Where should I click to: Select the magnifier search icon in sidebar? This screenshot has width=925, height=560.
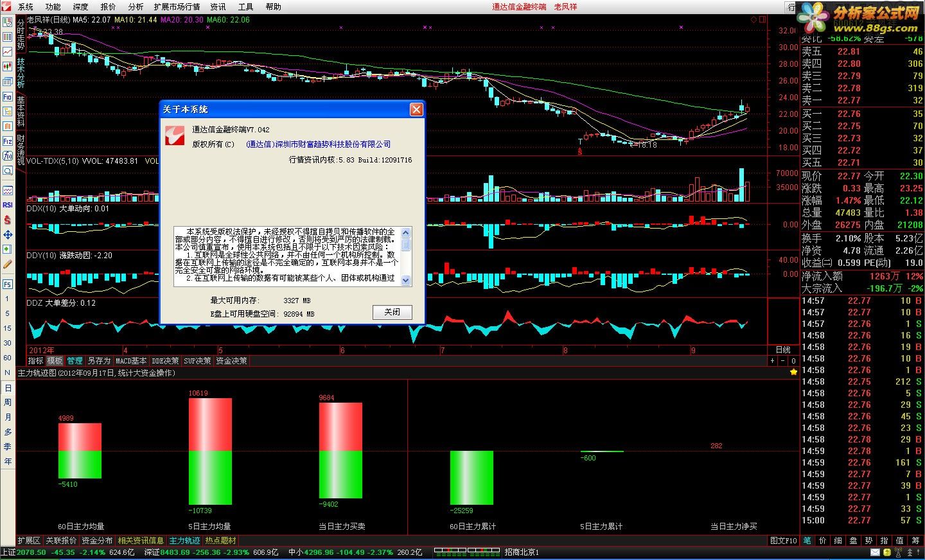(x=8, y=171)
